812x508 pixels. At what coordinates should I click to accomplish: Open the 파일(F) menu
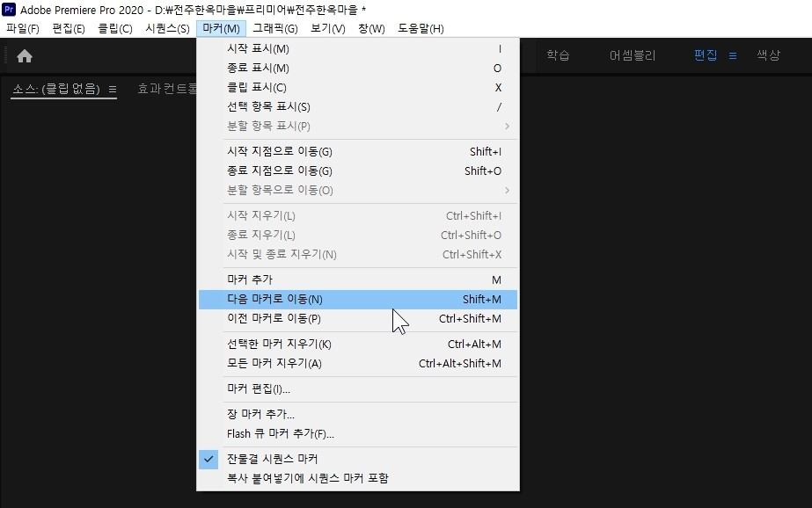click(23, 28)
